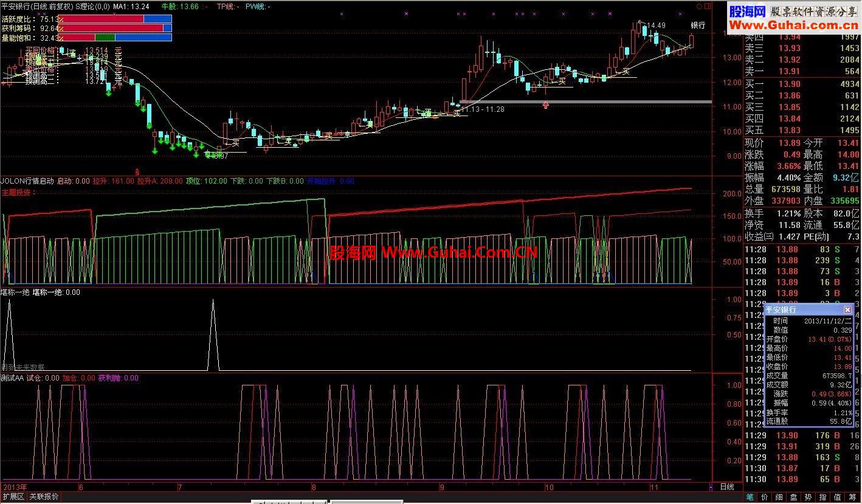Click the red up arrow under the gray line
Image resolution: width=862 pixels, height=504 pixels.
(546, 105)
